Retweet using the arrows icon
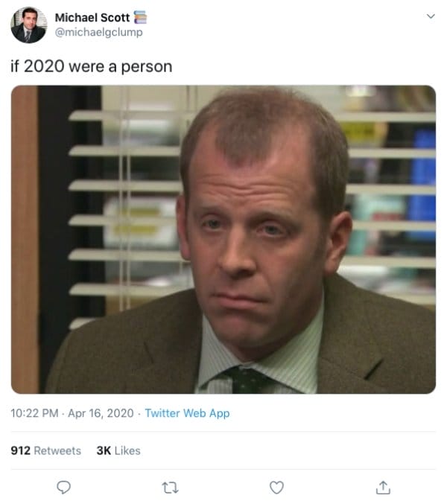The image size is (447, 504). (x=170, y=488)
